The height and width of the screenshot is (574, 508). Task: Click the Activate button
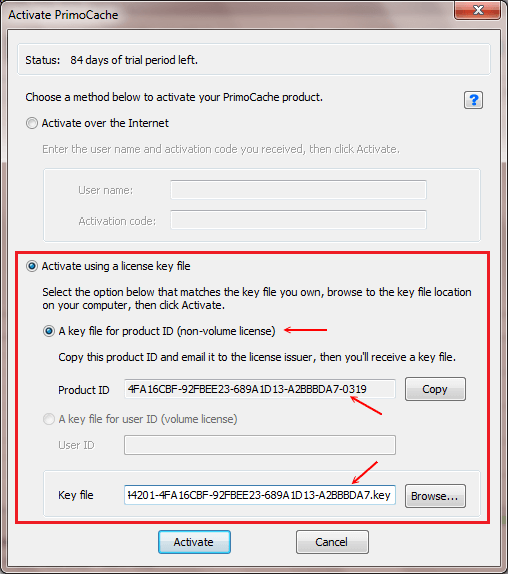(194, 542)
